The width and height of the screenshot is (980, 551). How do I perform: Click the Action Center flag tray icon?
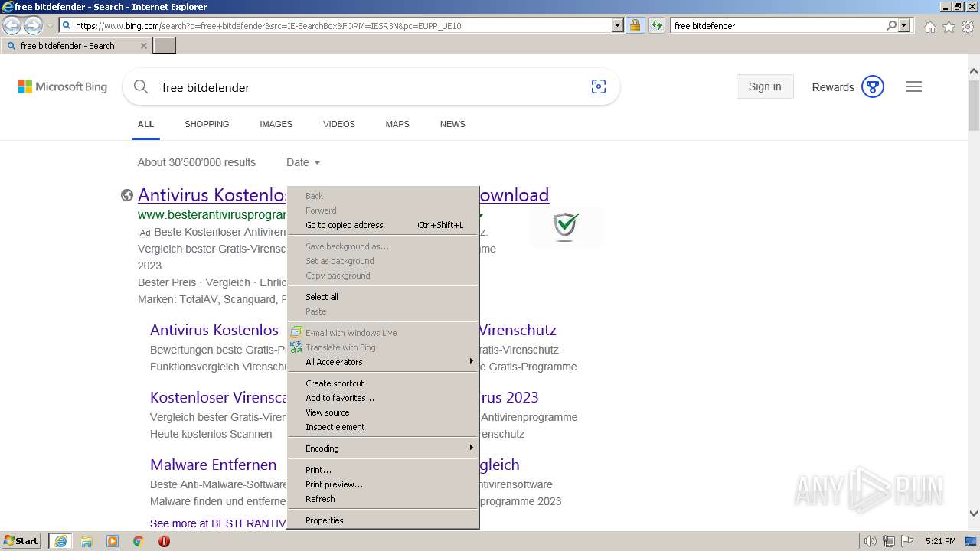point(906,541)
